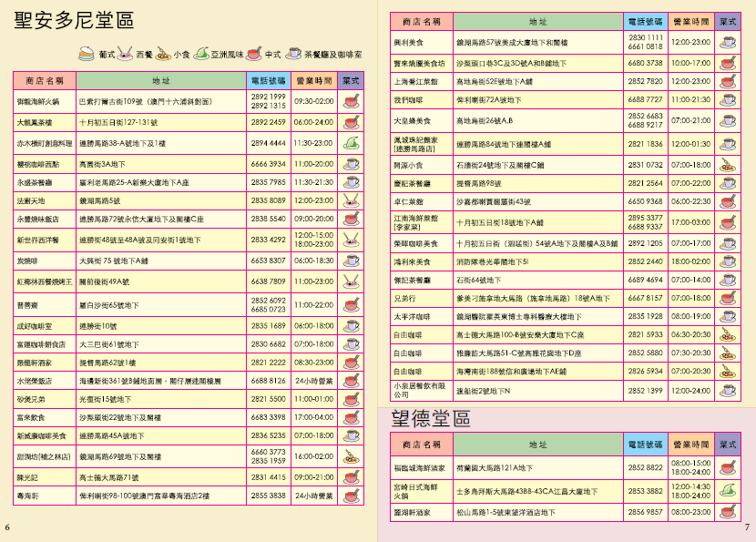The image size is (756, 542).
Task: Click the 小食 snack legend icon
Action: tap(164, 54)
